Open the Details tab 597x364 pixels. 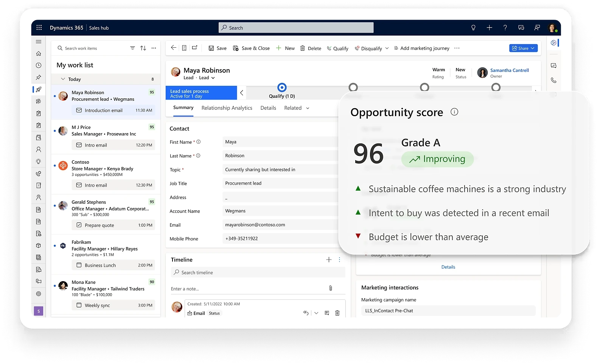click(268, 108)
